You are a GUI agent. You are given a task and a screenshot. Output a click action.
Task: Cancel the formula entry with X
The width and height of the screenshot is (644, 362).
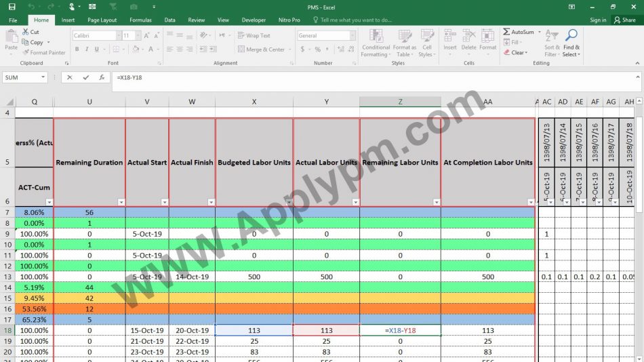click(x=69, y=77)
